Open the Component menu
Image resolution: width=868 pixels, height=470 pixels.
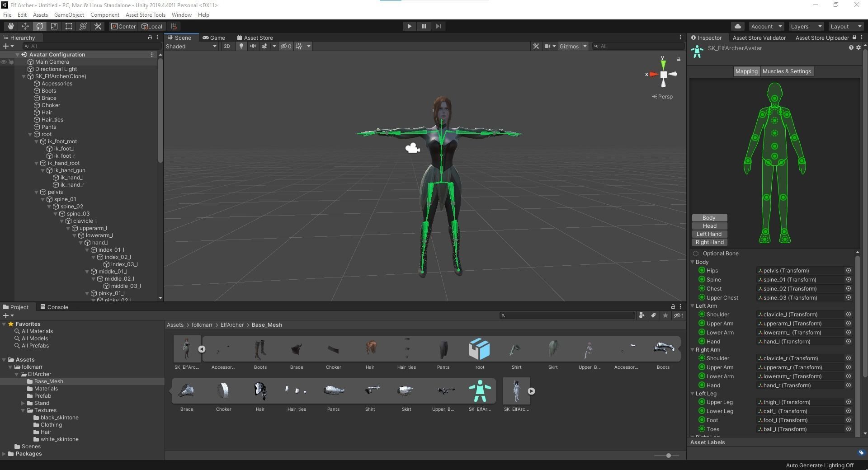(105, 15)
